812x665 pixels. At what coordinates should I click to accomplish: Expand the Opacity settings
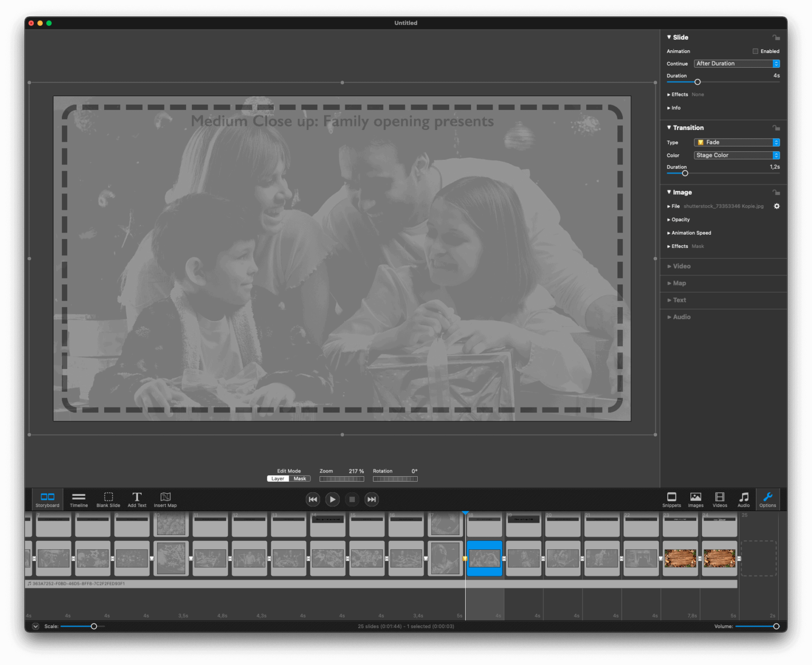(x=680, y=219)
